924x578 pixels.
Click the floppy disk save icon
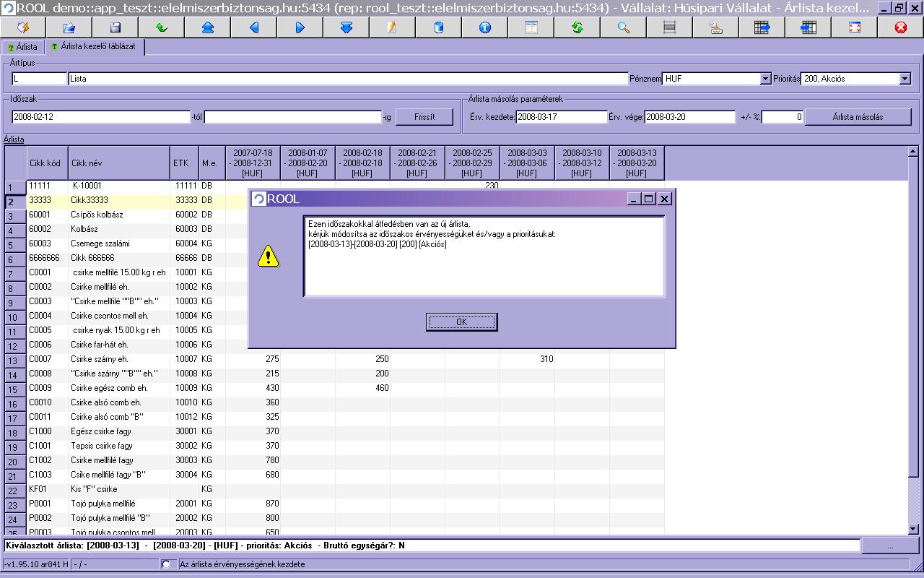[x=115, y=27]
